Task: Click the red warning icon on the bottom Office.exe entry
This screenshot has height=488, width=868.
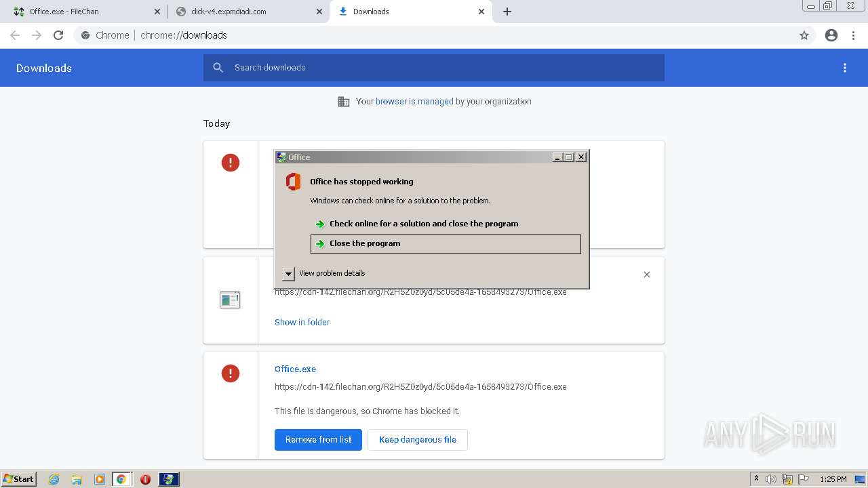Action: click(231, 373)
